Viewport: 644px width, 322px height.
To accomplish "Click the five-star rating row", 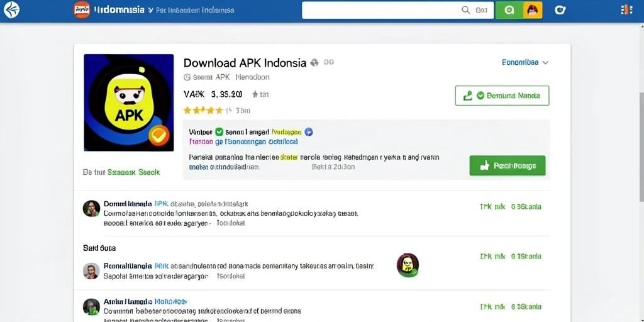I will [x=203, y=110].
